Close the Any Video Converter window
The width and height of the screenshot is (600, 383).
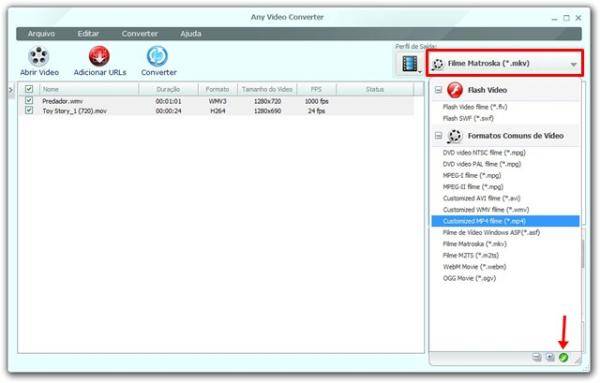point(579,18)
